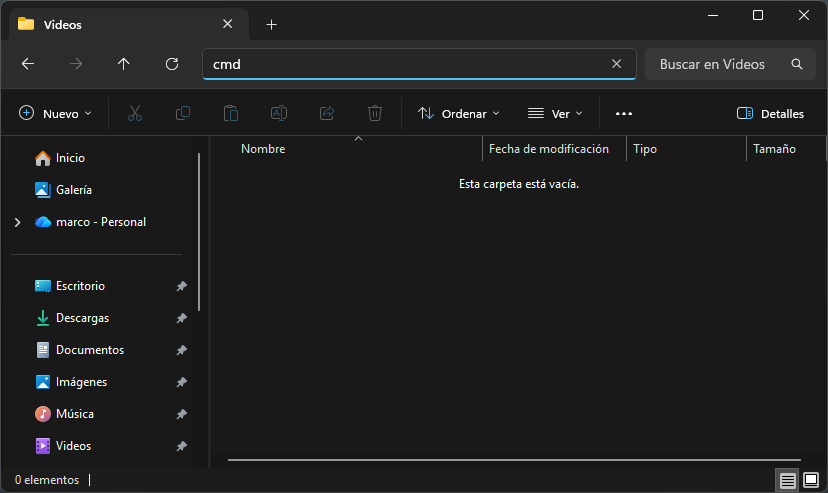Go back with the left arrow
The image size is (828, 493).
[28, 64]
